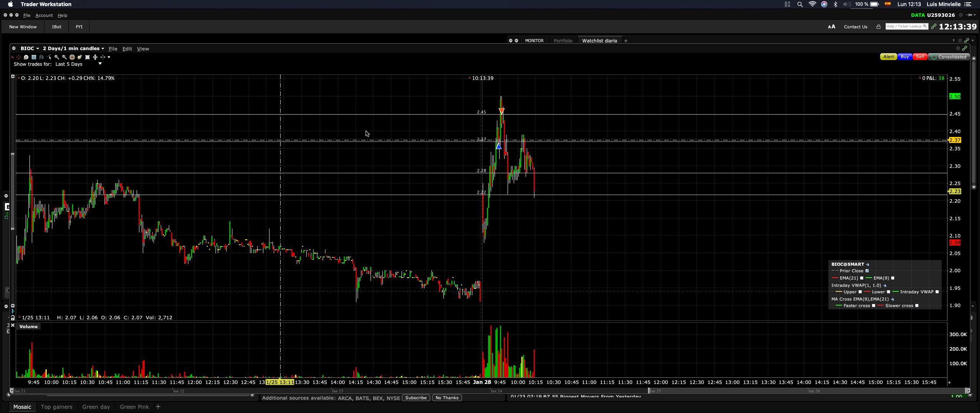Select the trendline drawing tool
This screenshot has width=980, height=413.
pyautogui.click(x=49, y=57)
